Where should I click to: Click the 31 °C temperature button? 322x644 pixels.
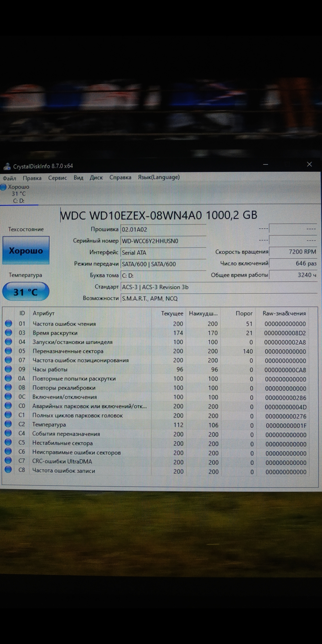point(26,292)
